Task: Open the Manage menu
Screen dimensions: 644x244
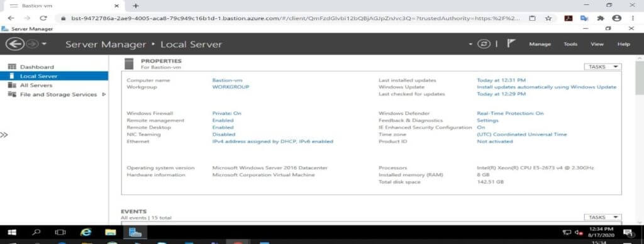Action: 540,45
